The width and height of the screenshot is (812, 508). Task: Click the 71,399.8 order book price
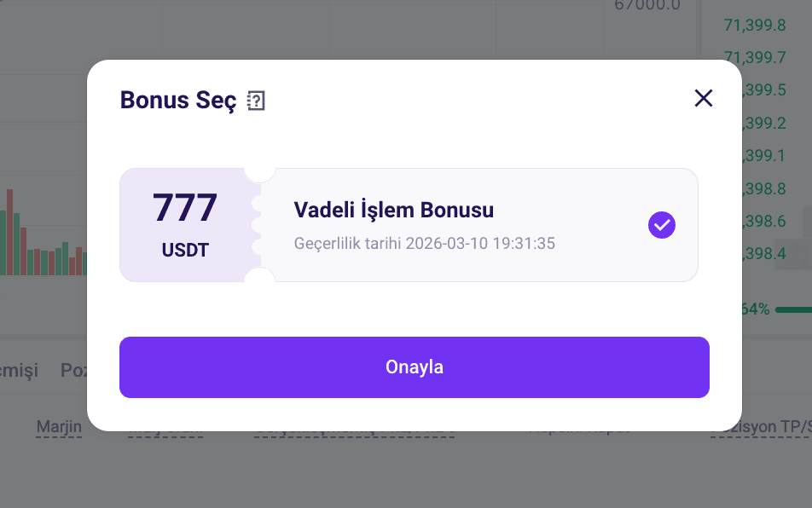755,25
